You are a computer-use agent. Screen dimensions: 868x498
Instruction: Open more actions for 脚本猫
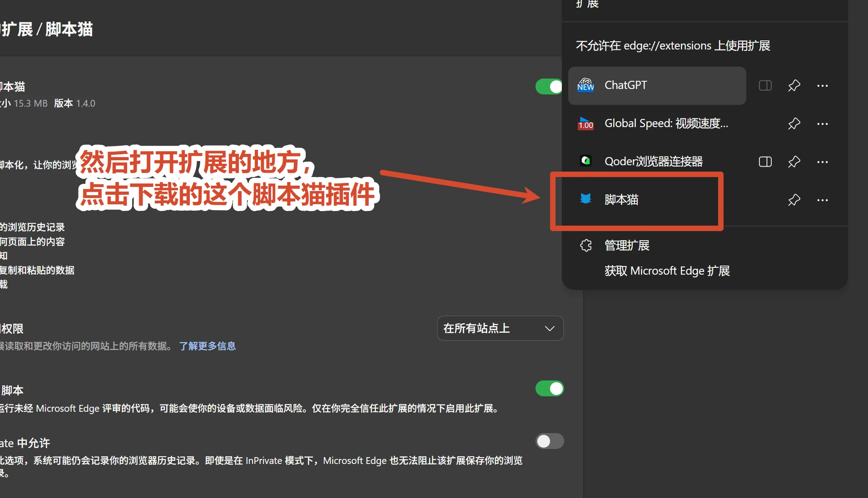tap(823, 200)
